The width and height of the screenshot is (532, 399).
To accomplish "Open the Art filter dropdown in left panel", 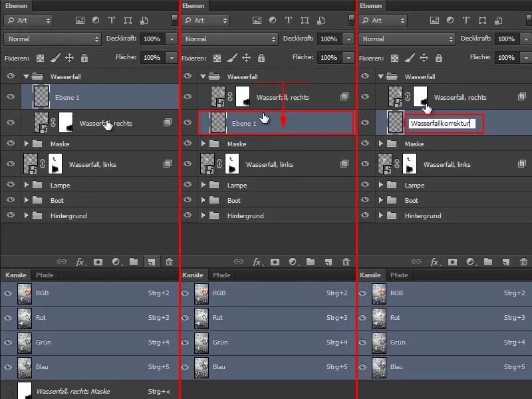I will (28, 21).
